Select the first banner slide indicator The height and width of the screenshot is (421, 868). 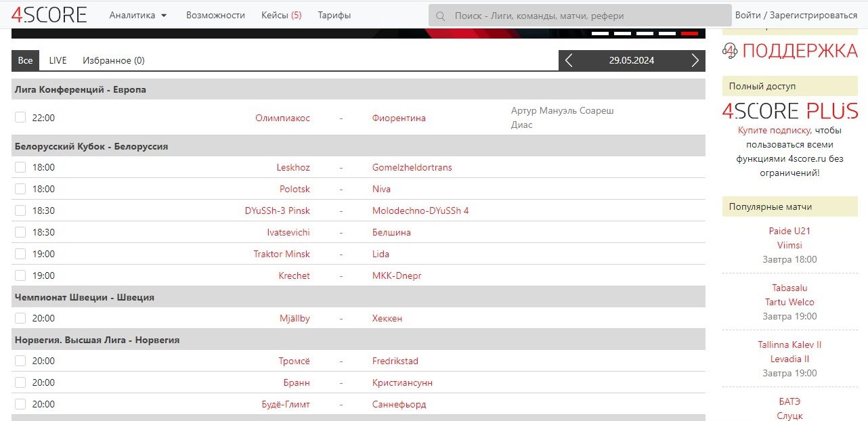[600, 33]
